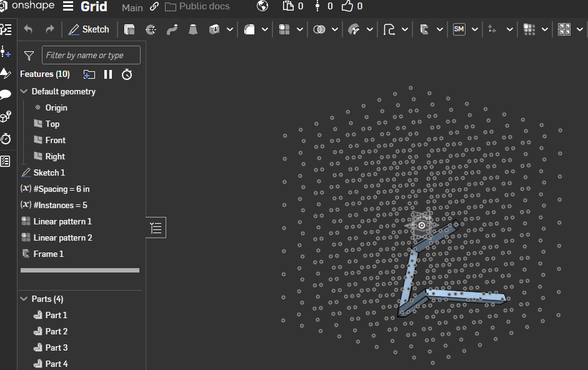The height and width of the screenshot is (370, 588).
Task: Select the Boolean tool
Action: pos(319,29)
